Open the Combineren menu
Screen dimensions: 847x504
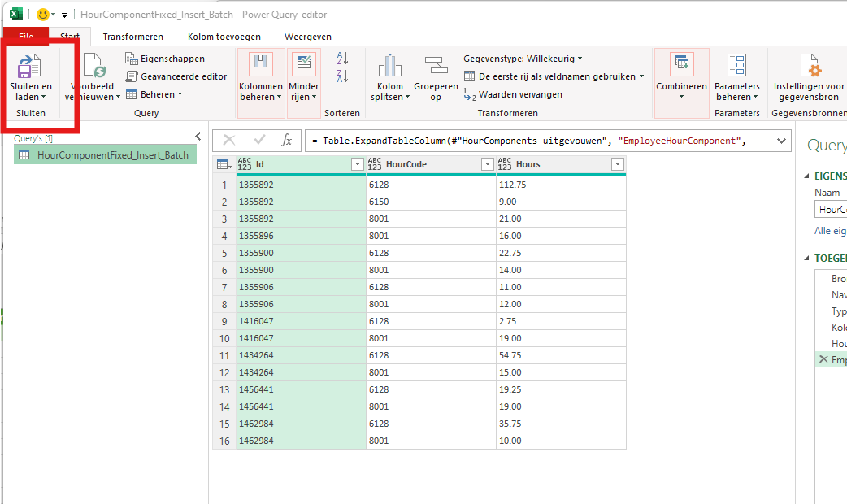pyautogui.click(x=681, y=74)
